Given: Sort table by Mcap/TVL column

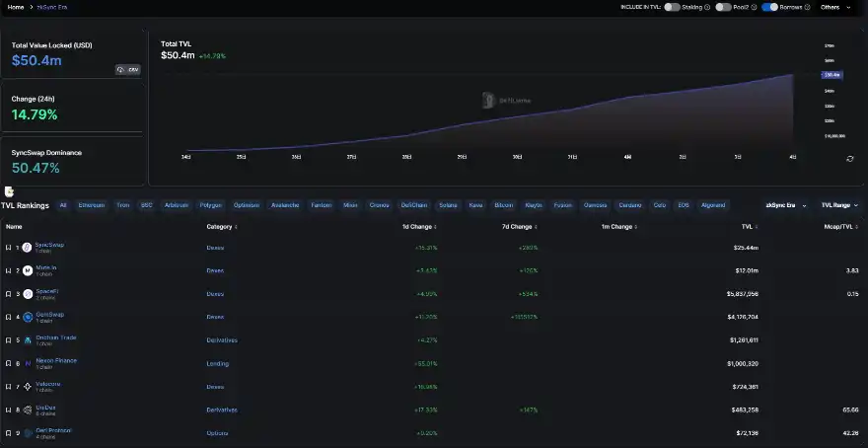Looking at the screenshot, I should tap(841, 227).
